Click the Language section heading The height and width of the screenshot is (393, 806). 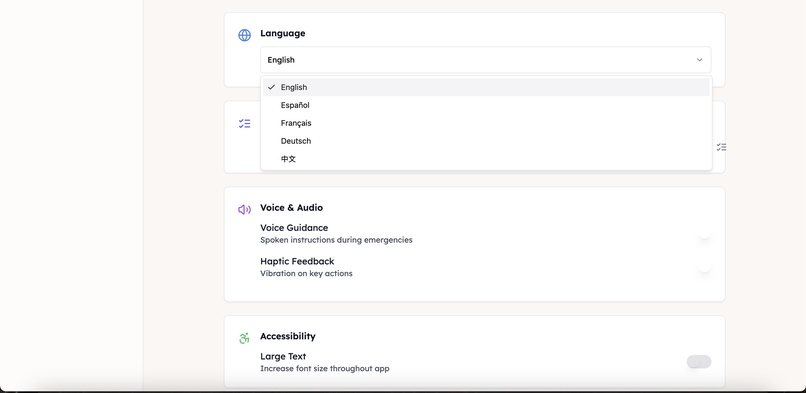282,33
